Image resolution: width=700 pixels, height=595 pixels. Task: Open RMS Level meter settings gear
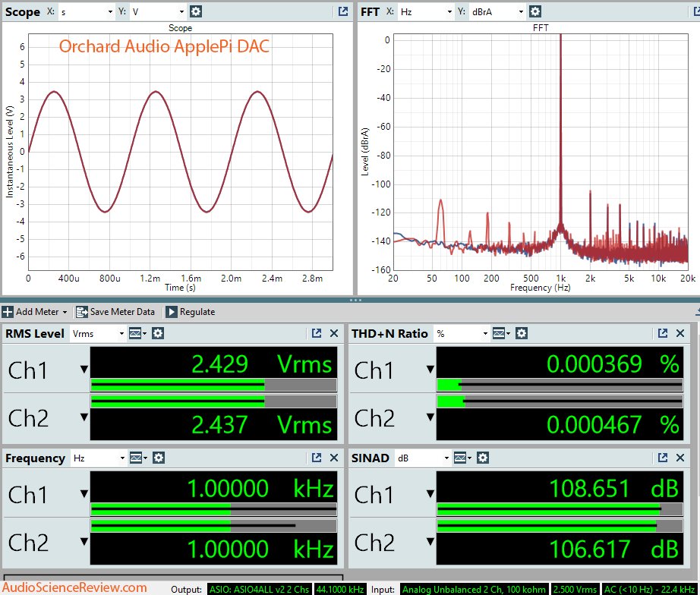pyautogui.click(x=158, y=333)
